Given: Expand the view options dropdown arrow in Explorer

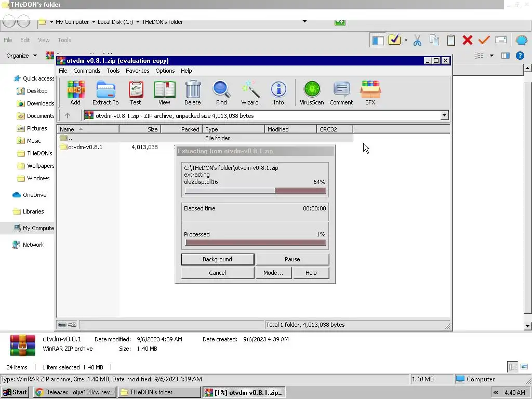Looking at the screenshot, I should [x=491, y=55].
